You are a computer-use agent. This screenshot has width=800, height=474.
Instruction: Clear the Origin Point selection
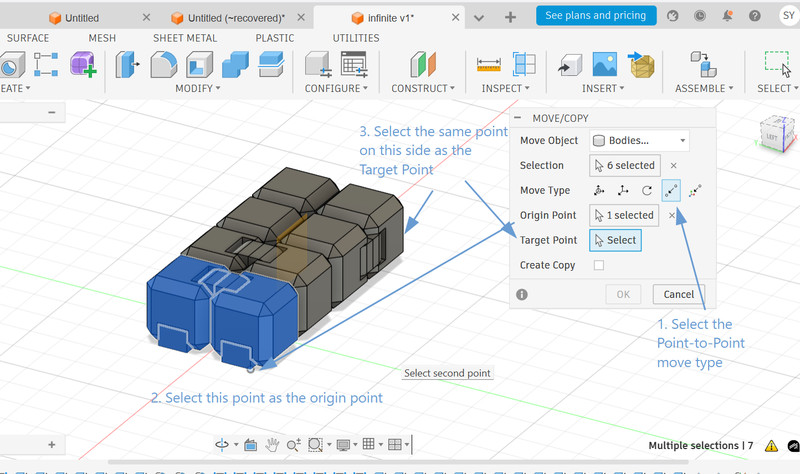click(673, 215)
